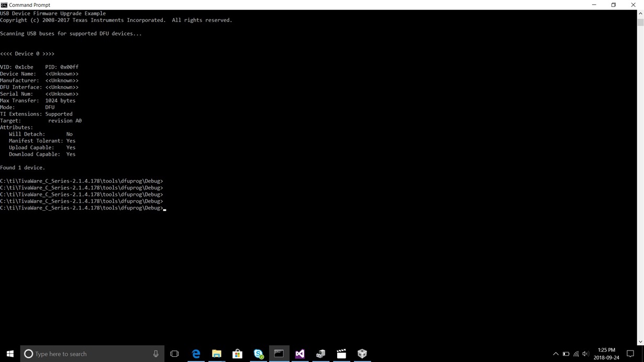The height and width of the screenshot is (362, 644).
Task: Open Skype from the taskbar
Action: point(258,354)
